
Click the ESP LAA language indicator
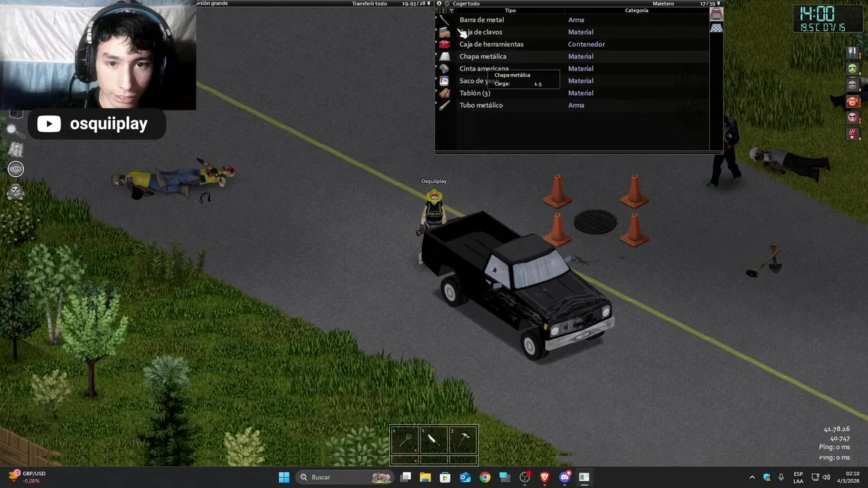pyautogui.click(x=798, y=477)
